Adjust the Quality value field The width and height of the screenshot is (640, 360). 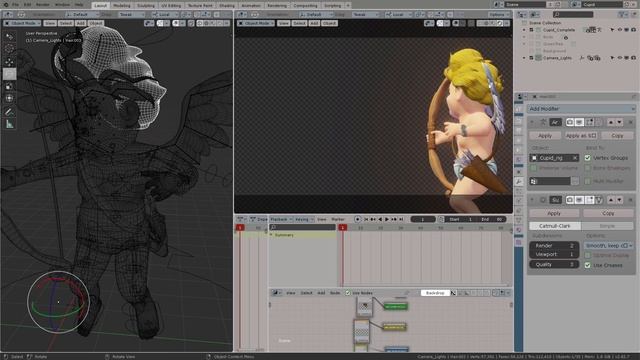(x=554, y=264)
